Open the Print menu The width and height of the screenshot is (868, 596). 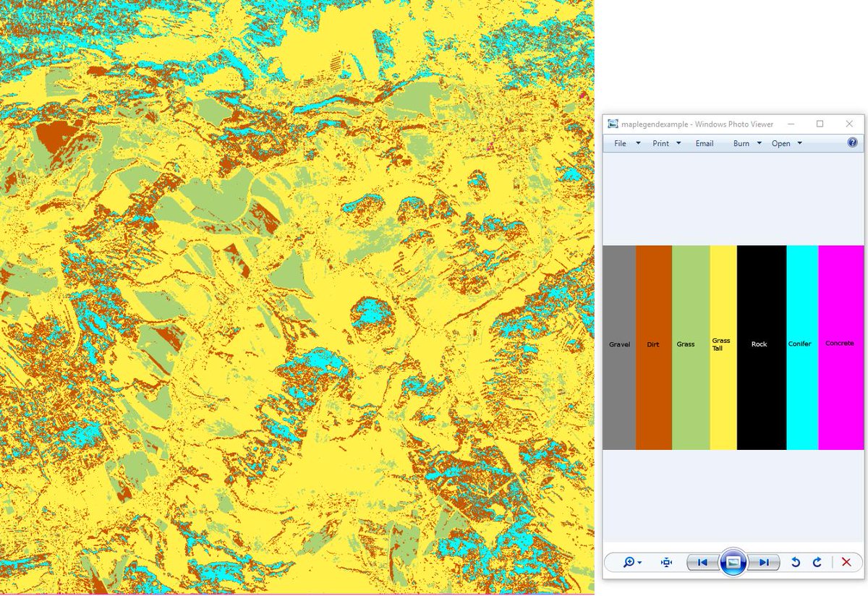[x=660, y=143]
